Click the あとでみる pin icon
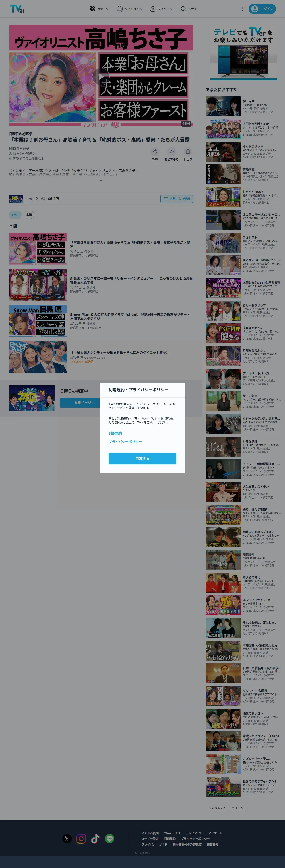This screenshot has width=285, height=868. point(172,152)
